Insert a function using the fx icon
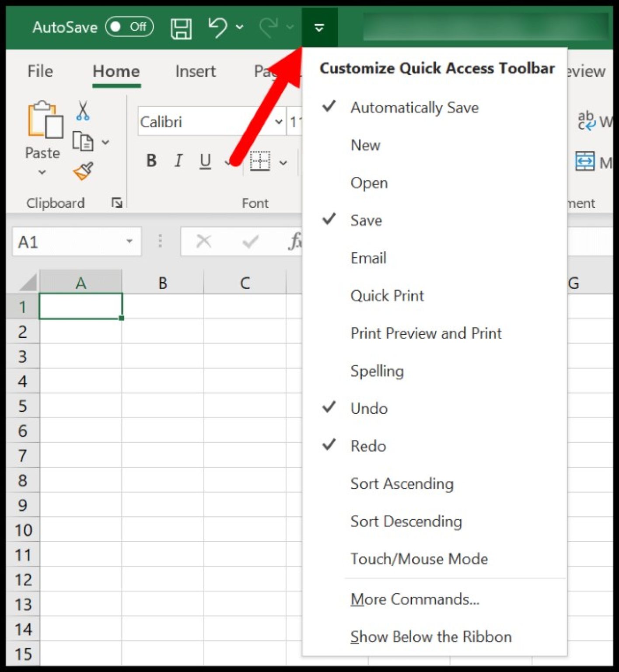619x672 pixels. click(296, 240)
